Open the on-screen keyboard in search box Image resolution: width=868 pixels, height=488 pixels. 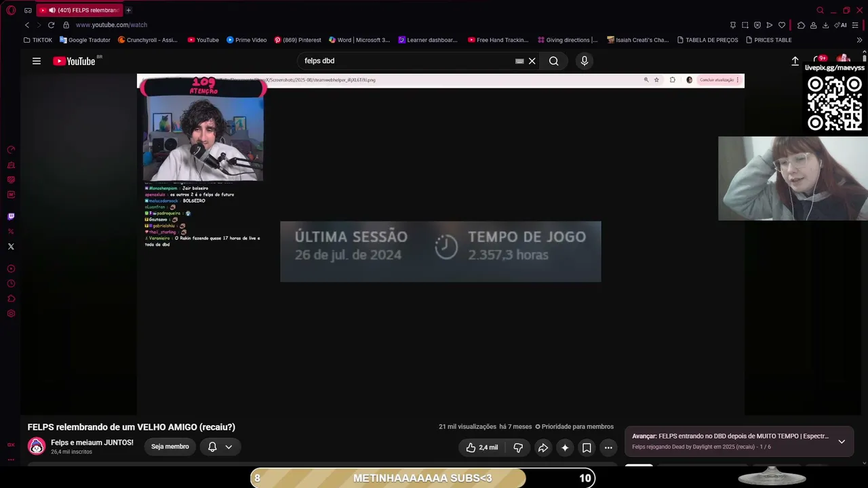519,61
